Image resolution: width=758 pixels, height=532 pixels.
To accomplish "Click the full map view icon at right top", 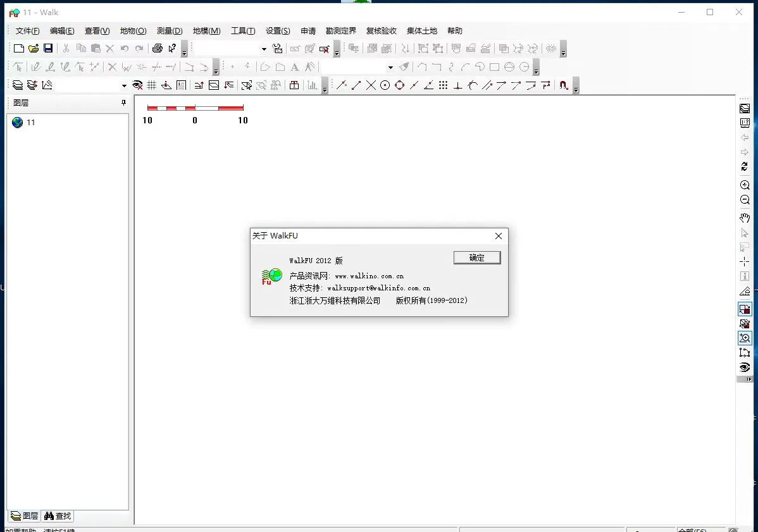I will point(745,109).
